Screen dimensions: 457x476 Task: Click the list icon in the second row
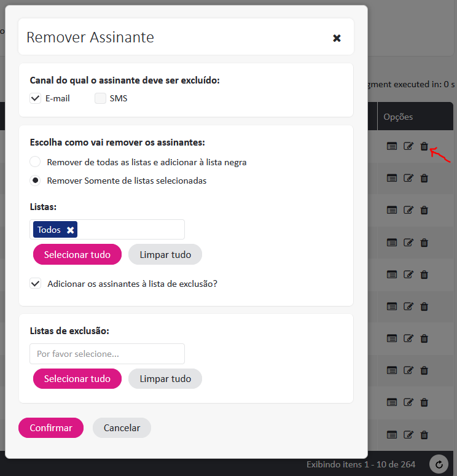[392, 178]
